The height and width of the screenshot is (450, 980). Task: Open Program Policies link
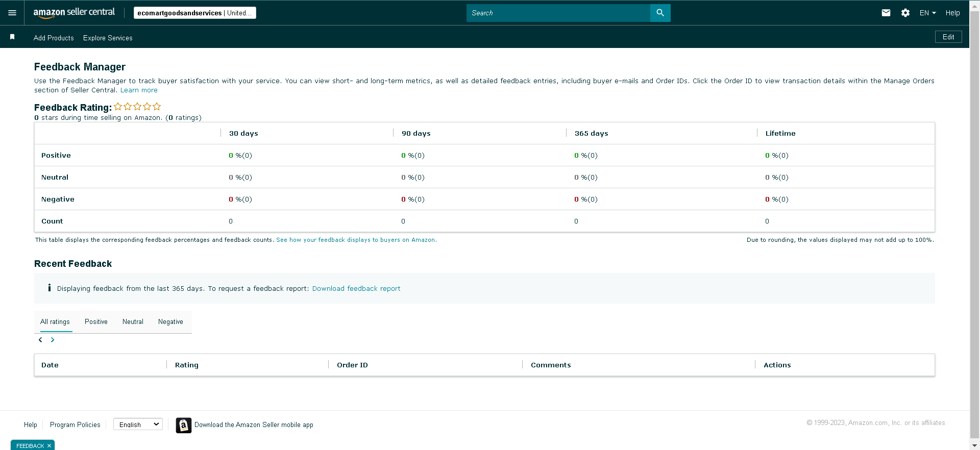point(75,424)
